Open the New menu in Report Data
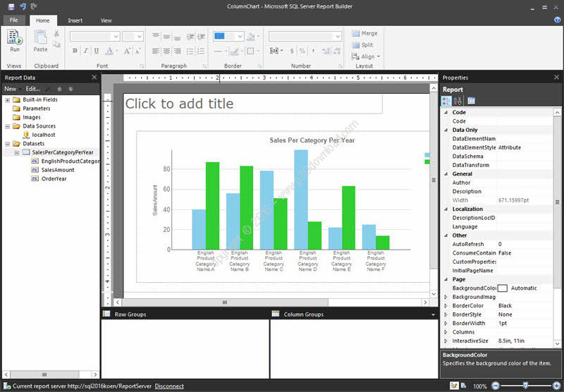Viewport: 564px width, 392px height. click(x=11, y=89)
